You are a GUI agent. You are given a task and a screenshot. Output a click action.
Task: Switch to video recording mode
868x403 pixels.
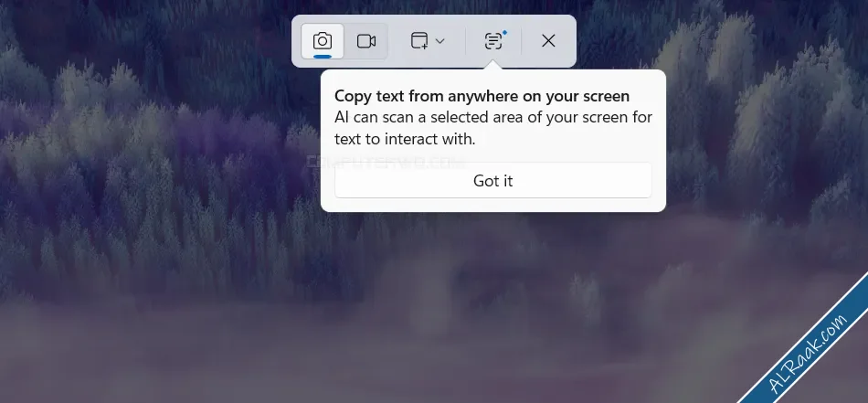click(x=365, y=41)
